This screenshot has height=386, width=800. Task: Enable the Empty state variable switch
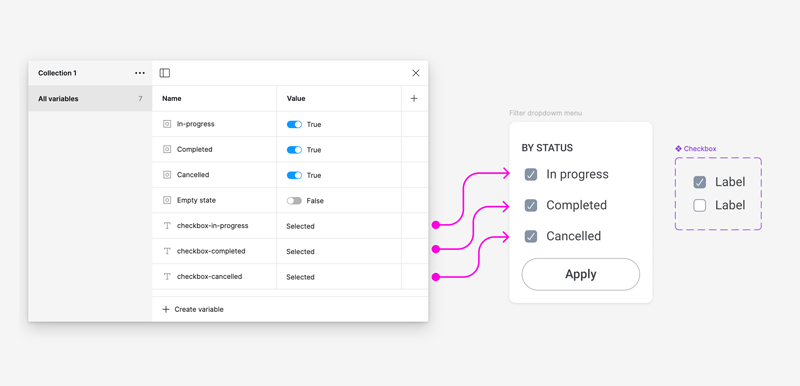point(294,201)
